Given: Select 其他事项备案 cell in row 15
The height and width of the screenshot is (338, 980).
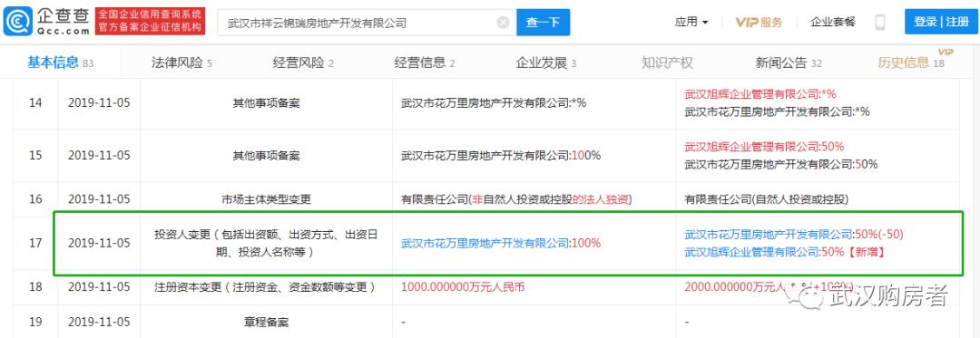Looking at the screenshot, I should coord(266,155).
